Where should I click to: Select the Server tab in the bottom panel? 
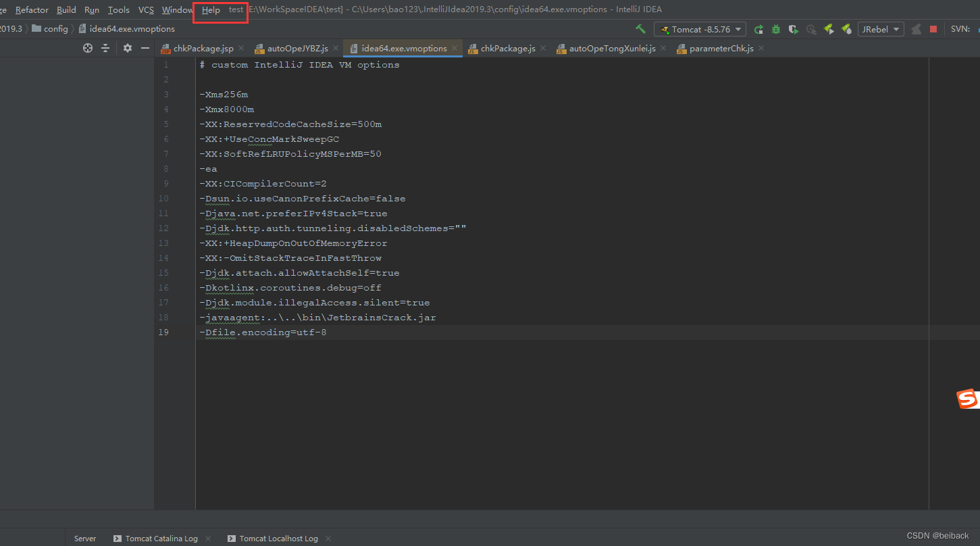[x=85, y=539]
